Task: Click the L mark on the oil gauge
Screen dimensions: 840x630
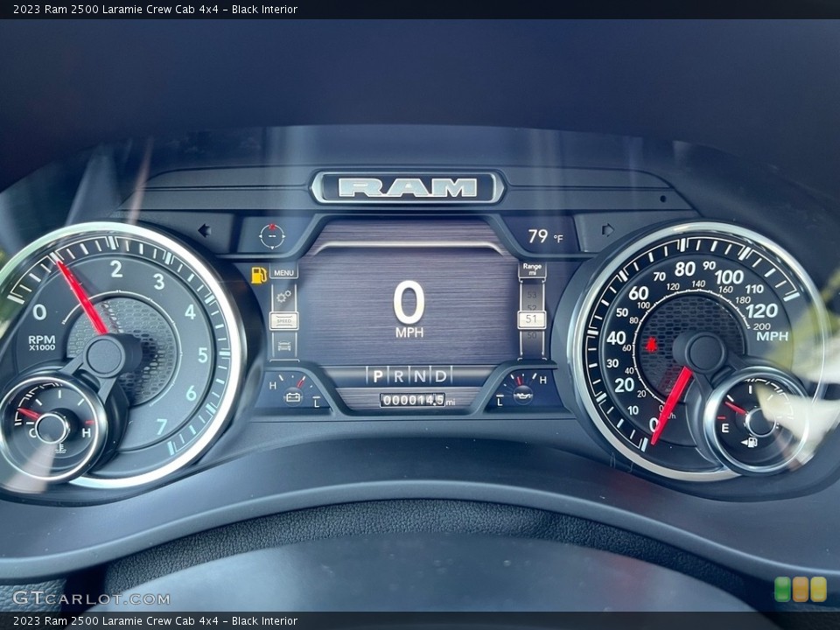Action: click(500, 402)
